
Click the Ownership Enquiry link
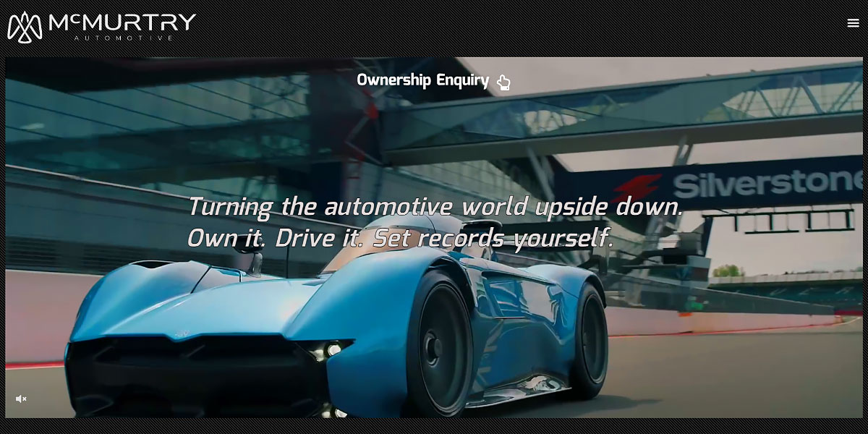(x=422, y=81)
